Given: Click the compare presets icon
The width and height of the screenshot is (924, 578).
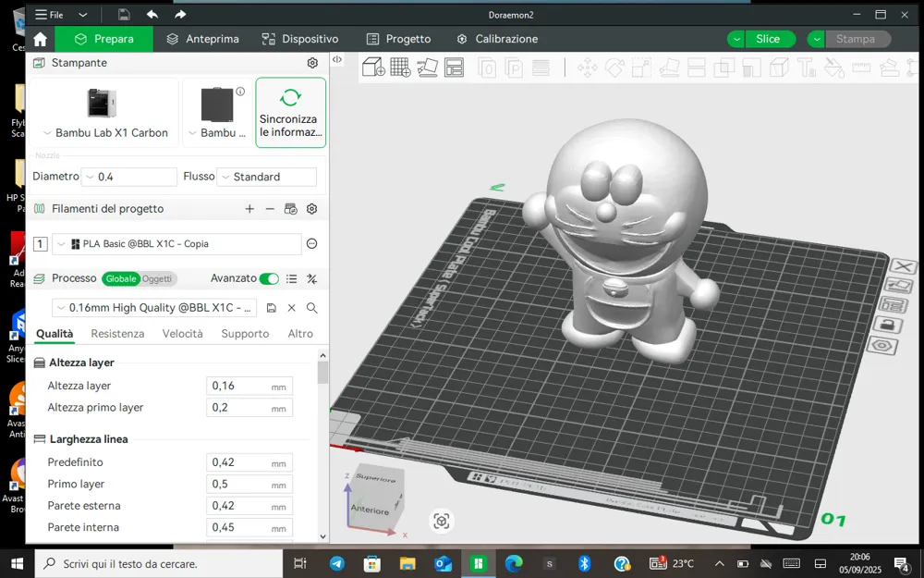Looking at the screenshot, I should (x=311, y=278).
